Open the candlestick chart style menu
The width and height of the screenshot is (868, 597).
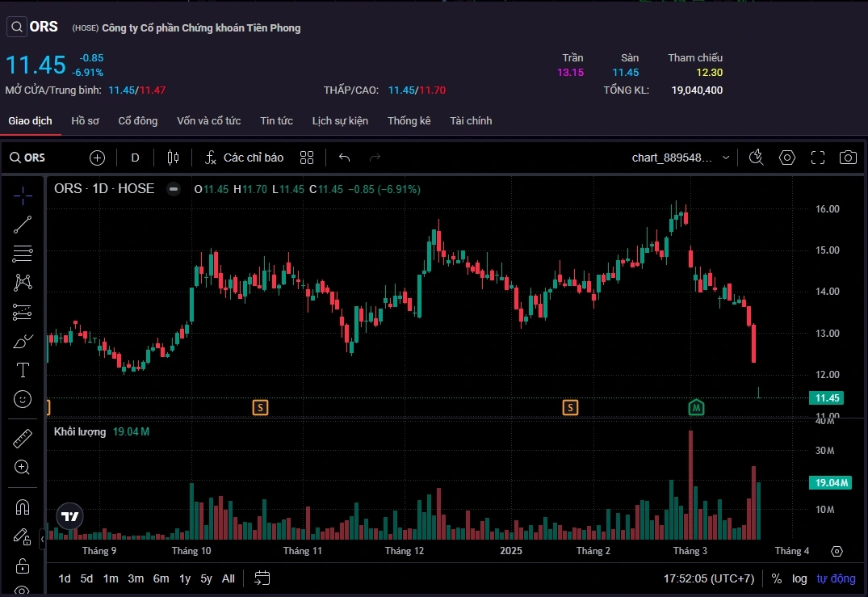tap(174, 158)
